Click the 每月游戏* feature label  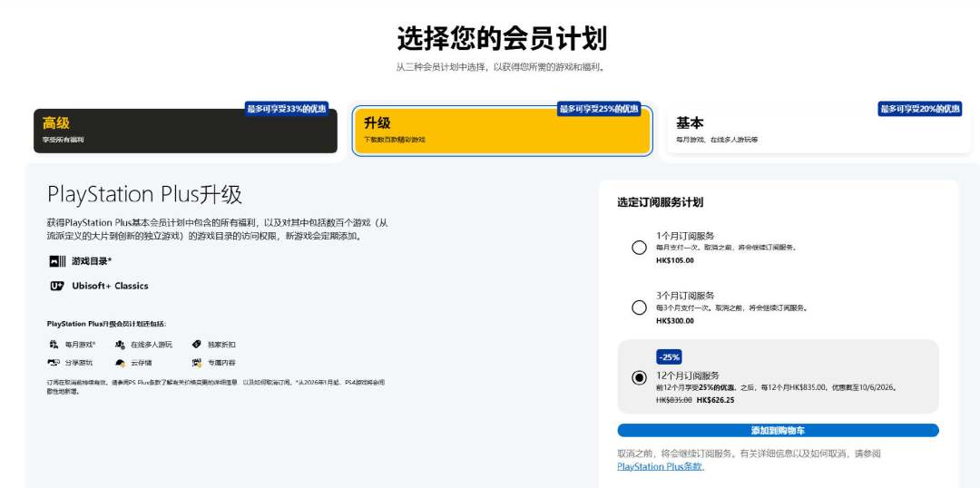(81, 345)
